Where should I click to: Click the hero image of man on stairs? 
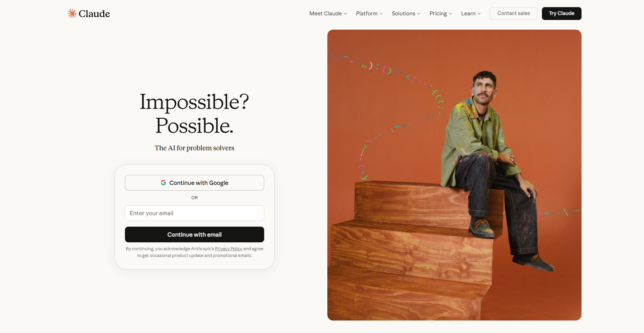(454, 175)
